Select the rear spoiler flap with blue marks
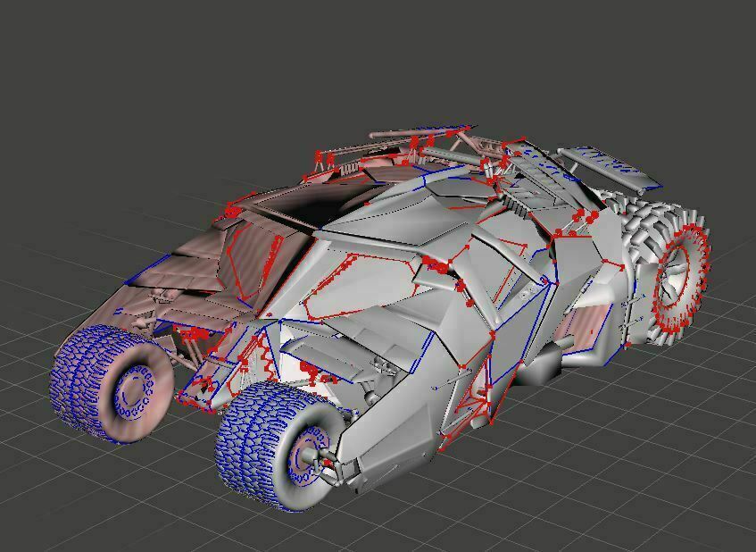756x552 pixels. pyautogui.click(x=611, y=168)
